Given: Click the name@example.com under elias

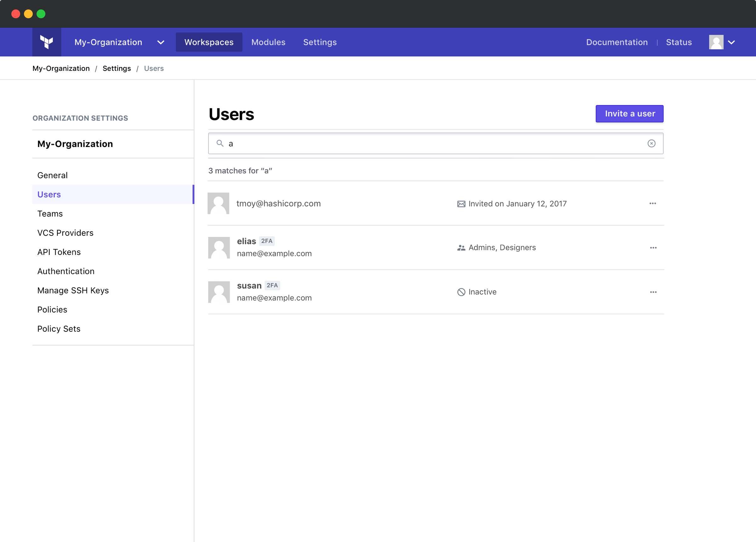Looking at the screenshot, I should [274, 253].
